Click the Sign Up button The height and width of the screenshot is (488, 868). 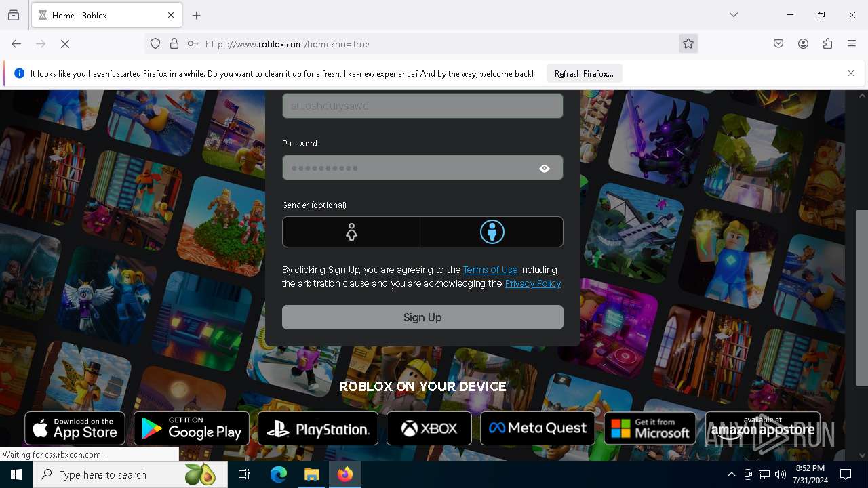[422, 317]
